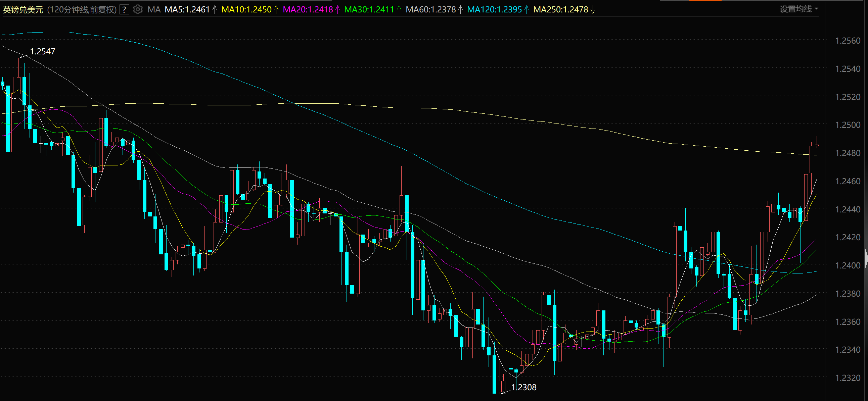This screenshot has width=868, height=401.
Task: Click the 1.2547 high price marker
Action: (42, 52)
